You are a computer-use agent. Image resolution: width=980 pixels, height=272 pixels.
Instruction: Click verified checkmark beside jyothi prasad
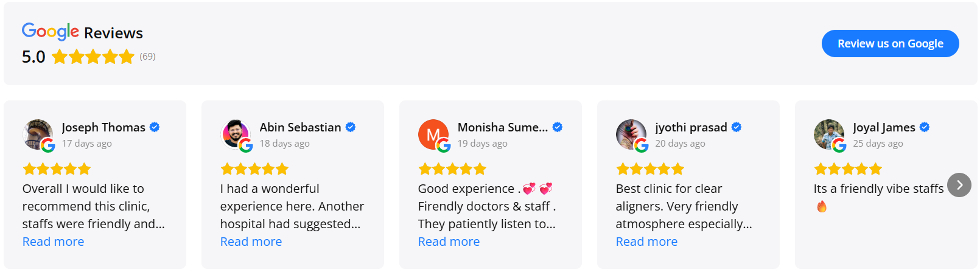737,127
